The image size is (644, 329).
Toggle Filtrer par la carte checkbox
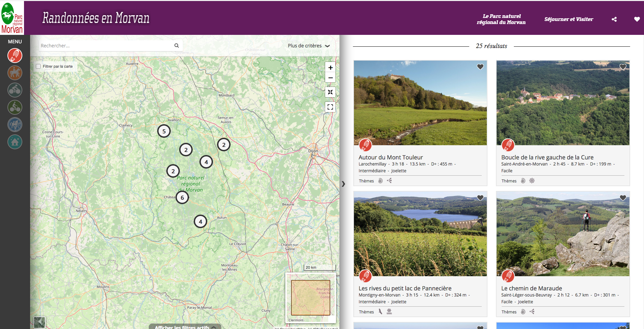[x=38, y=66]
